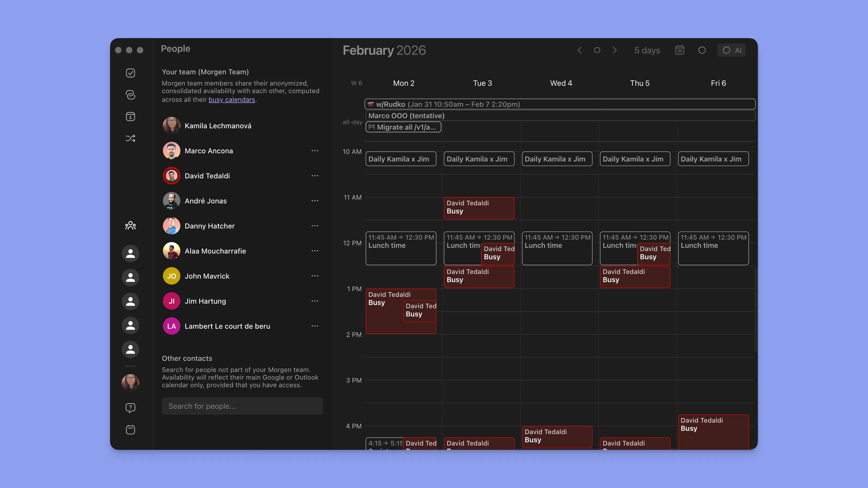The image size is (868, 488).
Task: Open Friday afternoon David Tedaldi Busy block
Action: [x=713, y=432]
